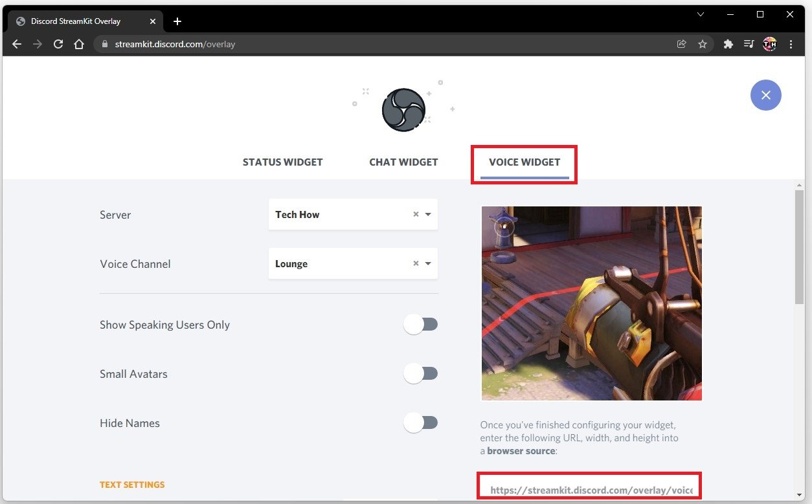The width and height of the screenshot is (812, 504).
Task: Reload the page with the refresh icon
Action: click(x=58, y=44)
